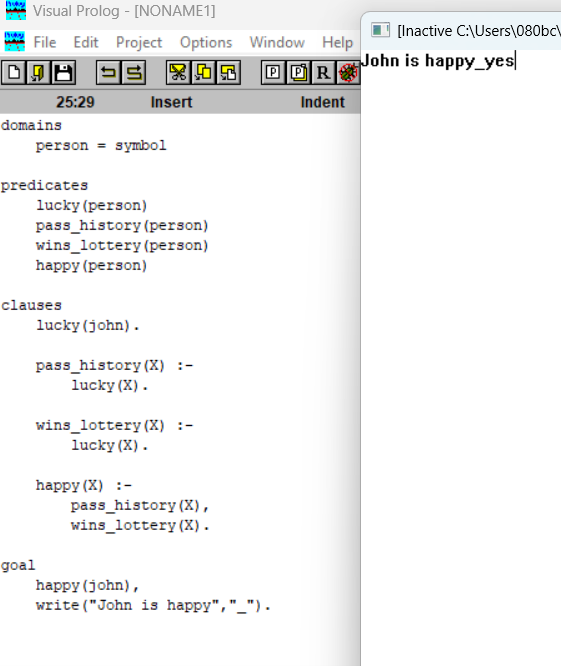Image resolution: width=561 pixels, height=666 pixels.
Task: Click 'wins_lottery(person)' predicate declaration
Action: coord(122,246)
